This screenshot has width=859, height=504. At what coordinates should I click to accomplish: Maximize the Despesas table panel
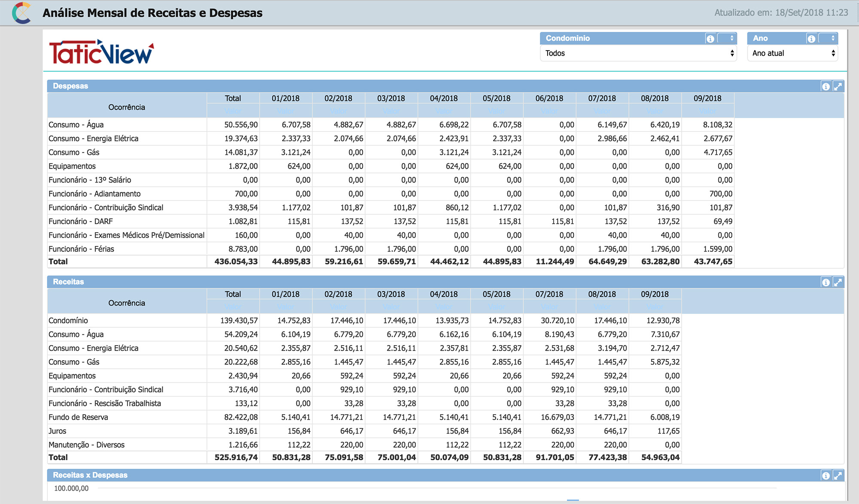click(838, 86)
